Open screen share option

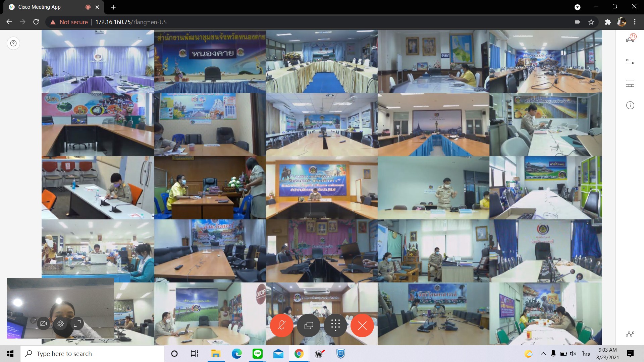click(x=309, y=325)
